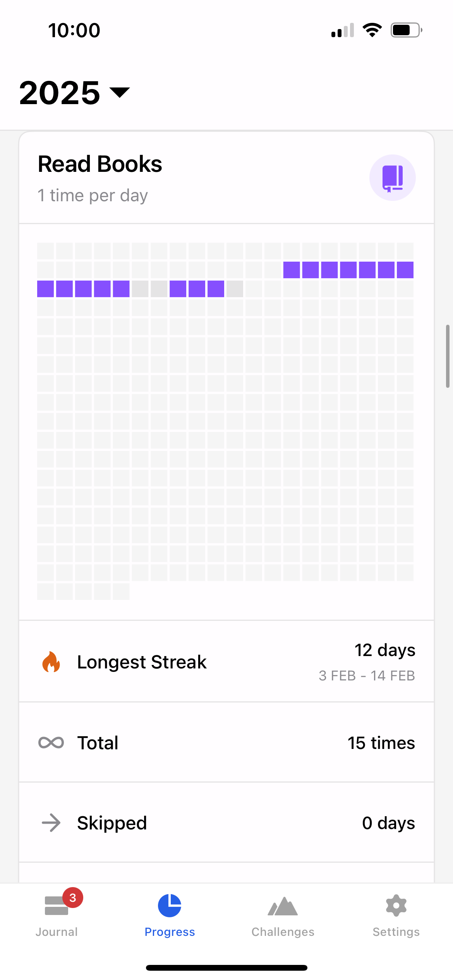Image resolution: width=453 pixels, height=980 pixels.
Task: Click the vertical scrollbar on the right edge
Action: coord(447,356)
